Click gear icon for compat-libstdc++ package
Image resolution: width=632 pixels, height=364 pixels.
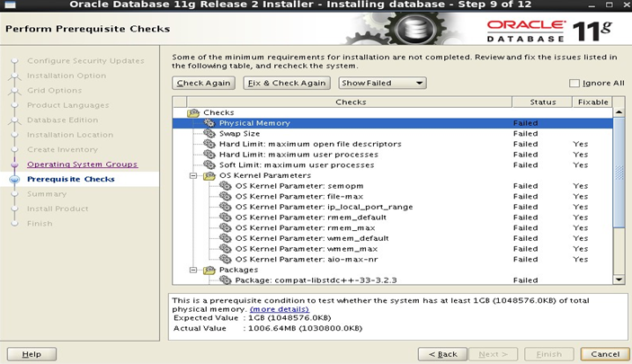pyautogui.click(x=226, y=280)
